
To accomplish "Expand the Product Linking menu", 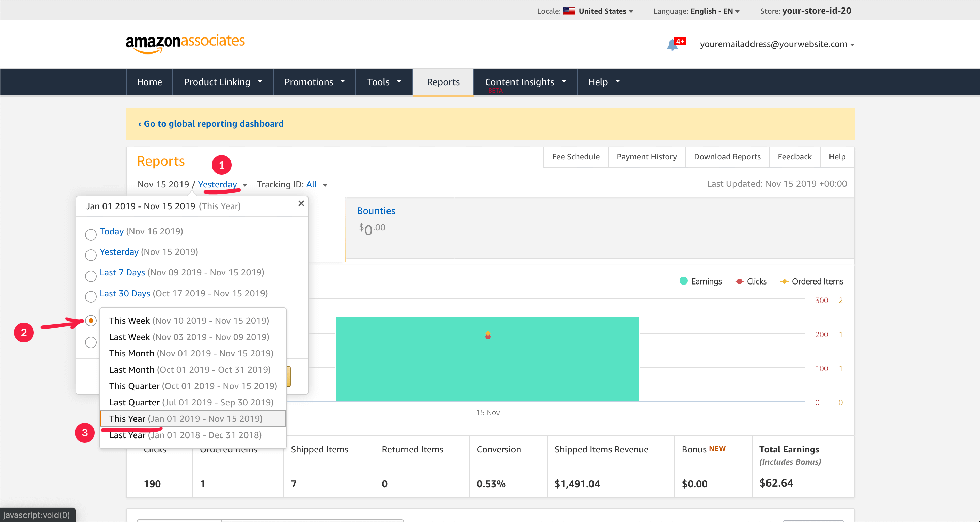I will click(223, 82).
